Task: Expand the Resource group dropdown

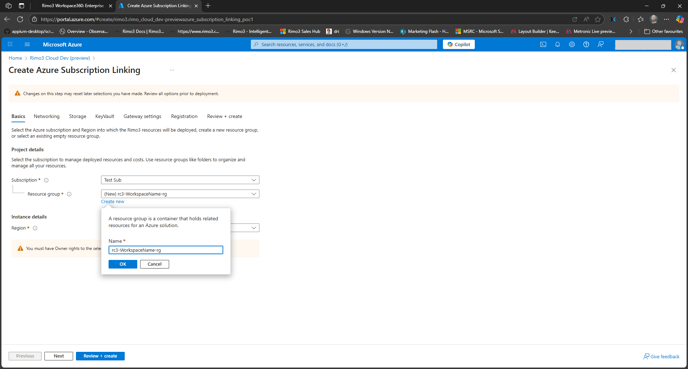Action: click(180, 194)
